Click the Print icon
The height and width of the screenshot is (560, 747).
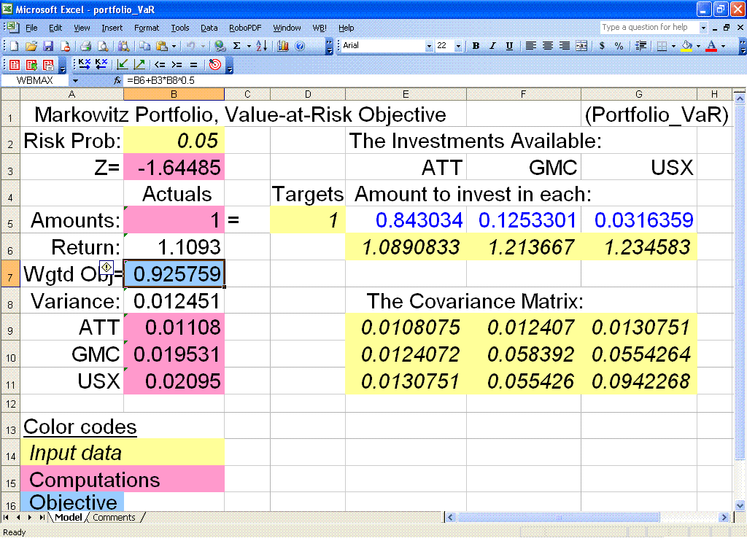86,46
